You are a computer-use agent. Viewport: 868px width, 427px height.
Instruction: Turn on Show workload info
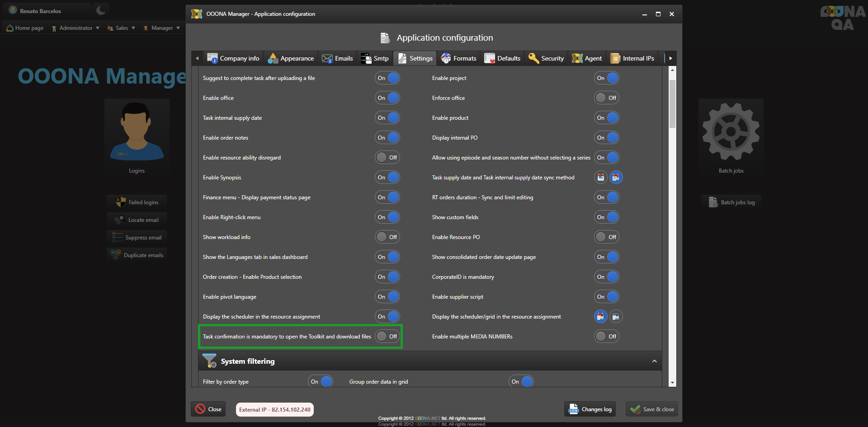(387, 237)
